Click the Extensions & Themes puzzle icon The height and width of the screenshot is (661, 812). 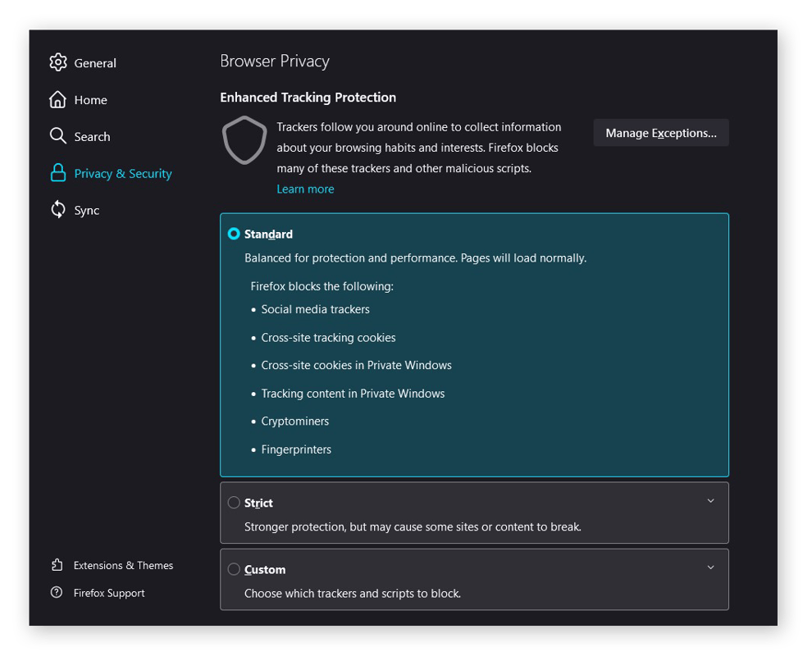57,565
